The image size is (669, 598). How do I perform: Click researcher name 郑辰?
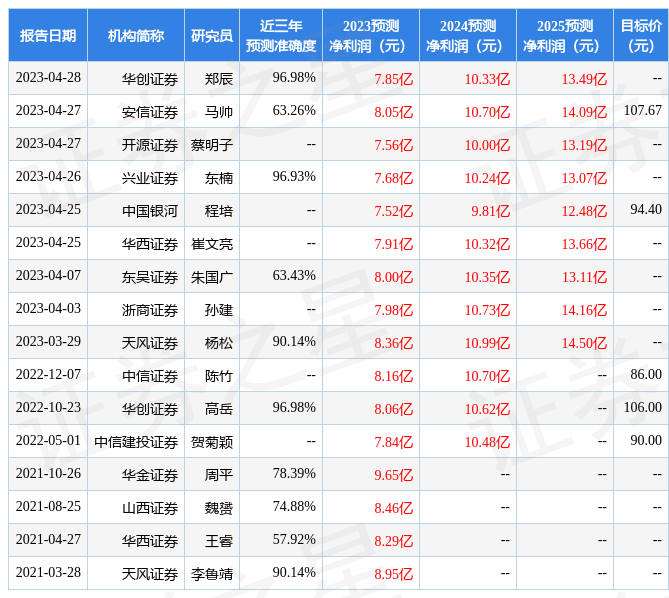point(218,79)
